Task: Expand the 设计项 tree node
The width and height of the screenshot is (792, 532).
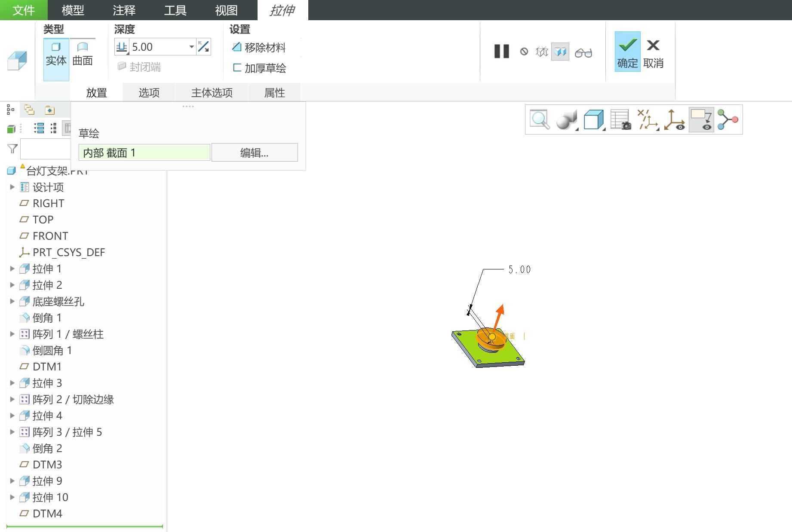Action: tap(12, 187)
